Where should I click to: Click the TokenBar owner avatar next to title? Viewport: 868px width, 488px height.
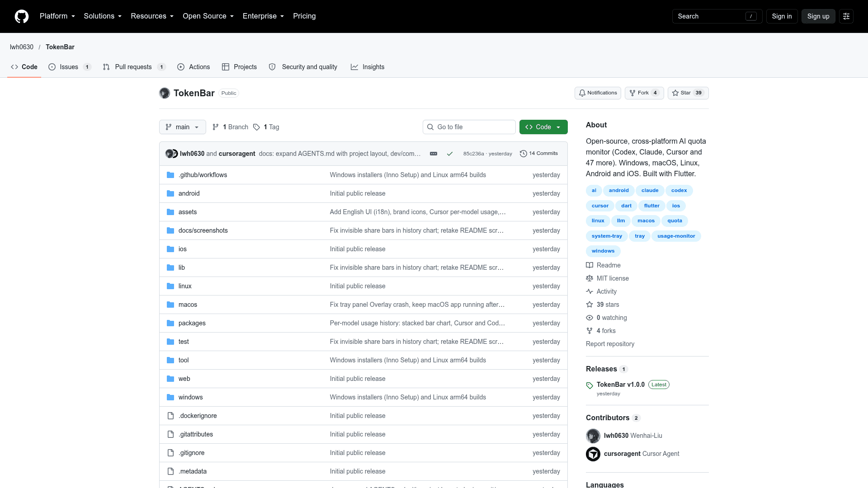click(165, 93)
